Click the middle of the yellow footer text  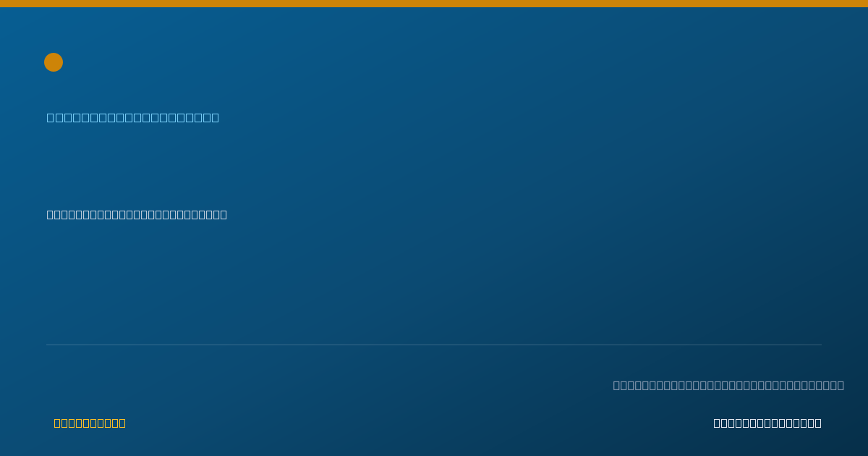(x=90, y=423)
